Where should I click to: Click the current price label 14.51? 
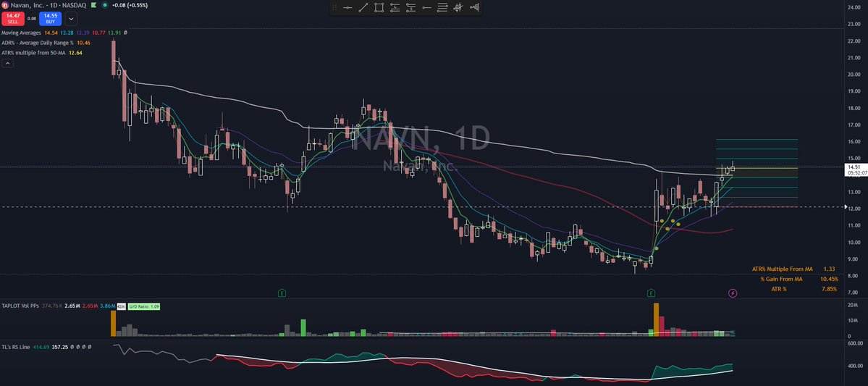coord(853,167)
